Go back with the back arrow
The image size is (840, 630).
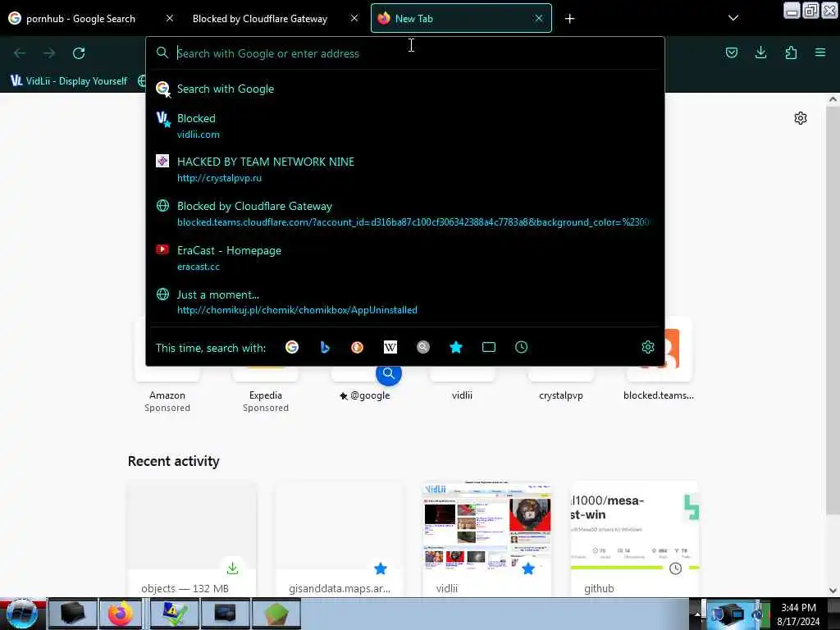pyautogui.click(x=20, y=53)
